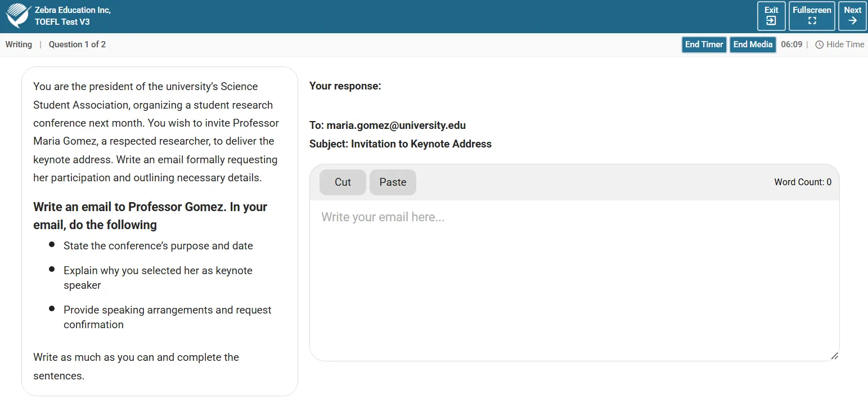Click the Writing section label
868x416 pixels.
click(x=19, y=44)
